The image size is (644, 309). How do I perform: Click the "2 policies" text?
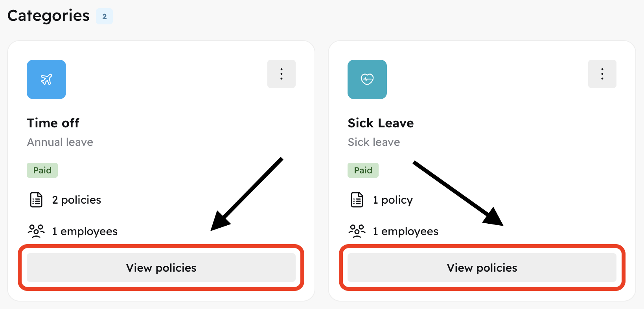77,200
